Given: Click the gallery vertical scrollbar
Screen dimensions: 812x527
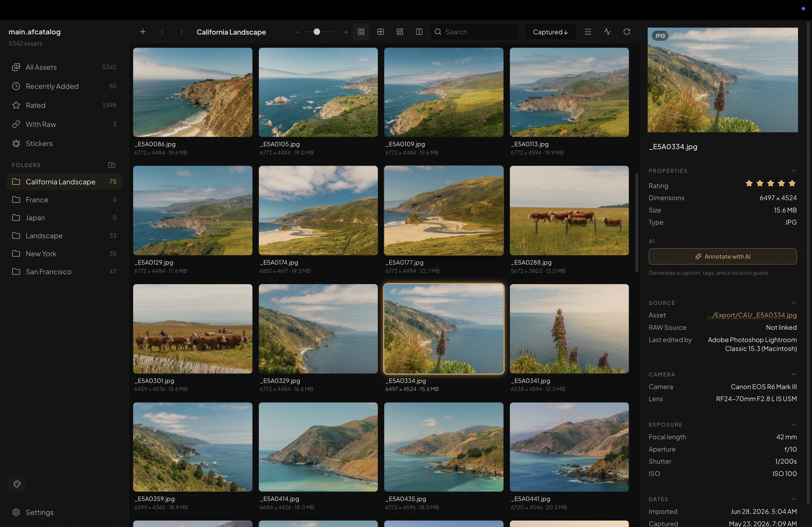Looking at the screenshot, I should coord(637,223).
